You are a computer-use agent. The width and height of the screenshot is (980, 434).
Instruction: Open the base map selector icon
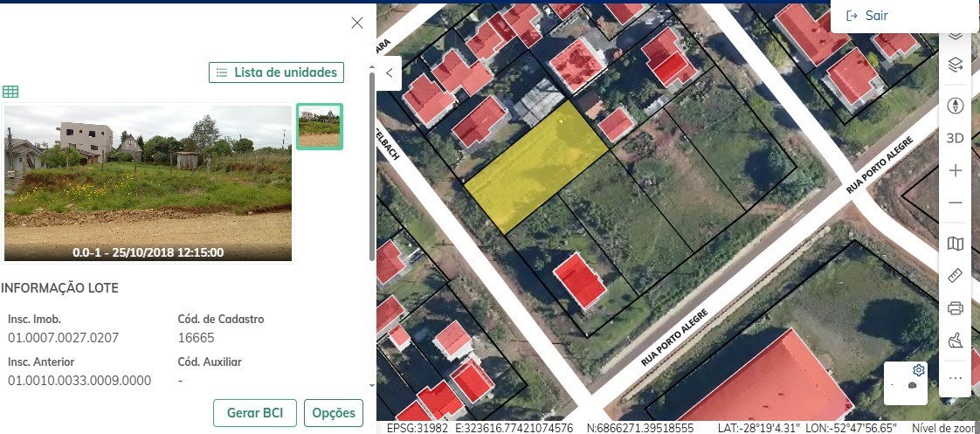[x=955, y=244]
